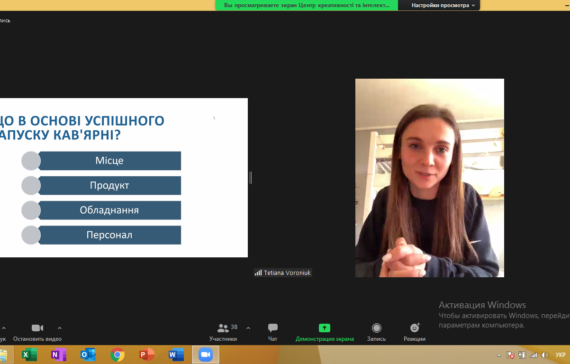Open the Participants panel icon
Image resolution: width=570 pixels, height=364 pixels.
[x=222, y=328]
